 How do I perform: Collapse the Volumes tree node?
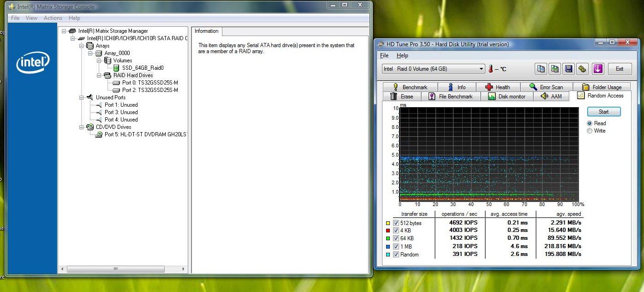coord(99,61)
